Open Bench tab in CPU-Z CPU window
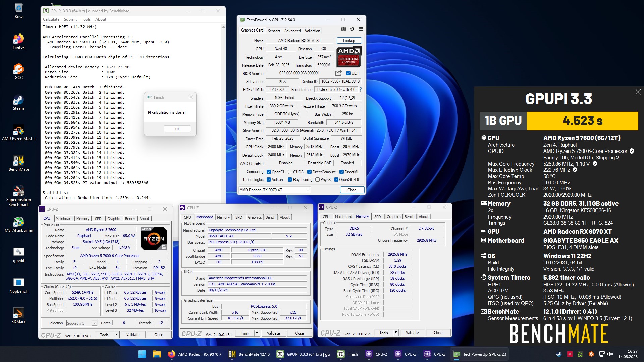644x362 pixels. point(130,219)
